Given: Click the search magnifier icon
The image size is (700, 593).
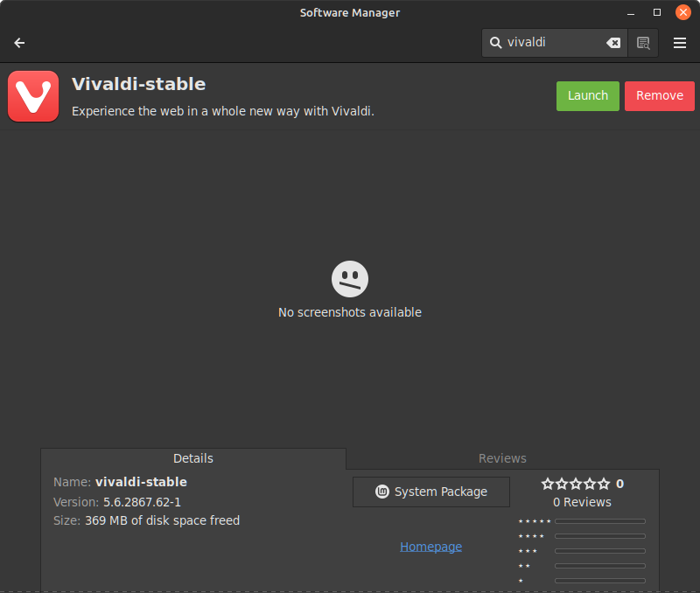Looking at the screenshot, I should (495, 43).
